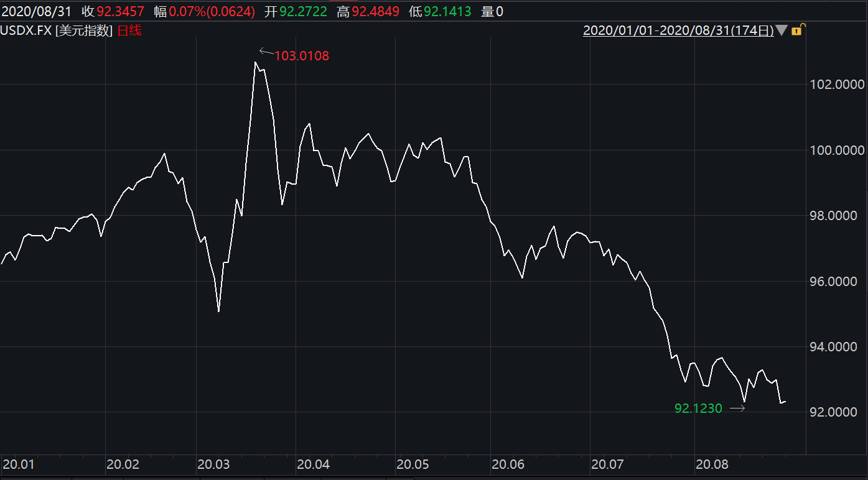Select the 20.03 month on time axis
Screen dimensions: 868x480
(213, 464)
